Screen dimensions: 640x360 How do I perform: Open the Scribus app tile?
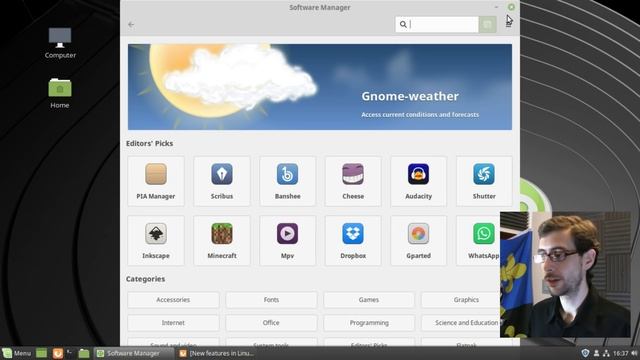(222, 181)
